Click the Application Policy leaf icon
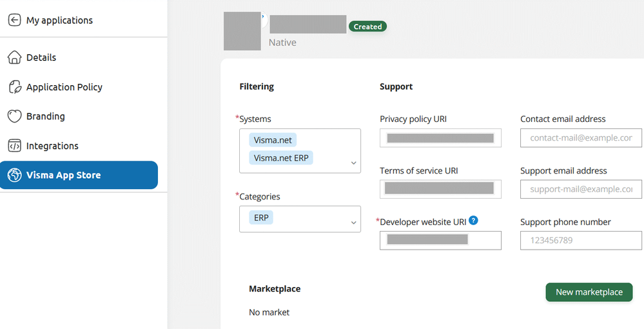 pyautogui.click(x=15, y=87)
